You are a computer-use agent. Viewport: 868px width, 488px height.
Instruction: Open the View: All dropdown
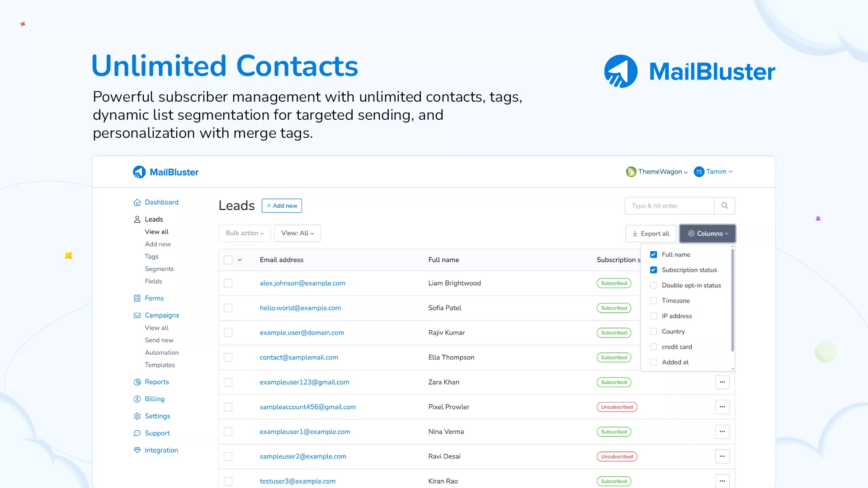[297, 233]
